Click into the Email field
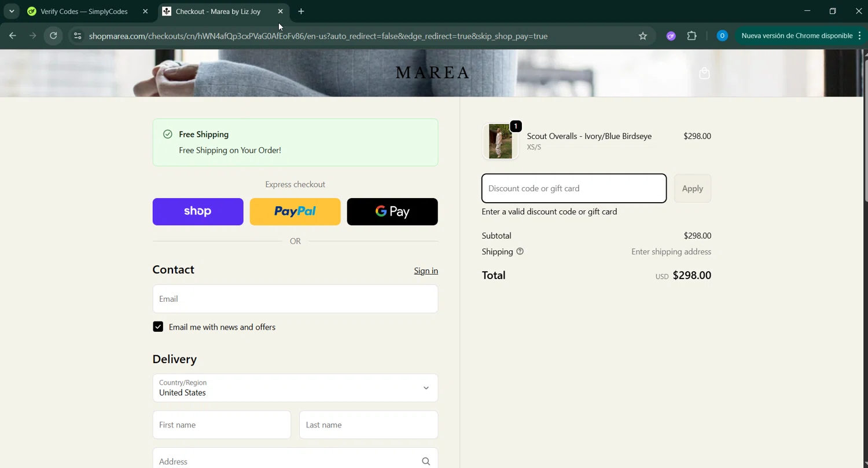 tap(295, 299)
